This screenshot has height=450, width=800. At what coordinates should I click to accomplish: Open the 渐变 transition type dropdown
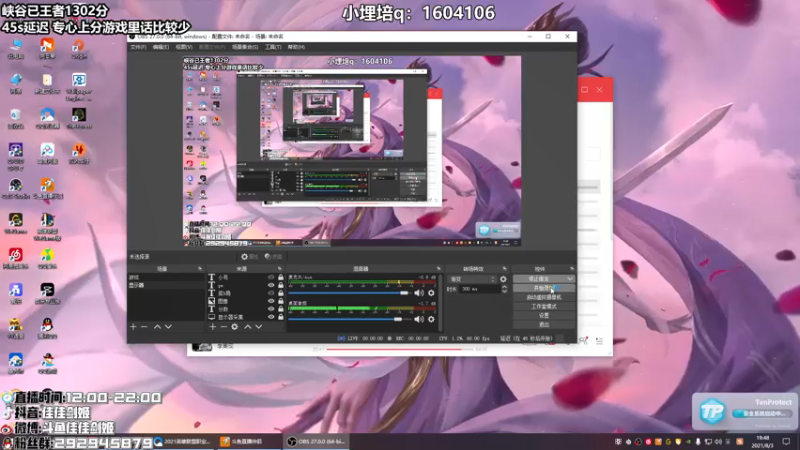[471, 279]
